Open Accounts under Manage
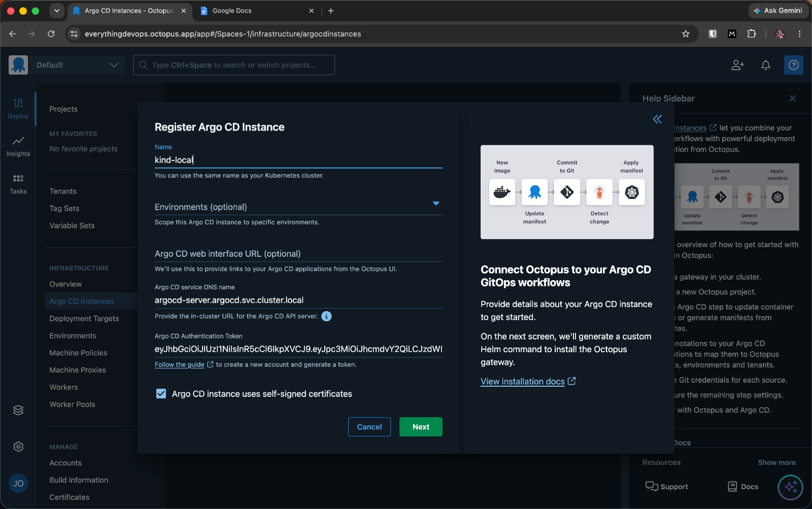 pyautogui.click(x=65, y=463)
